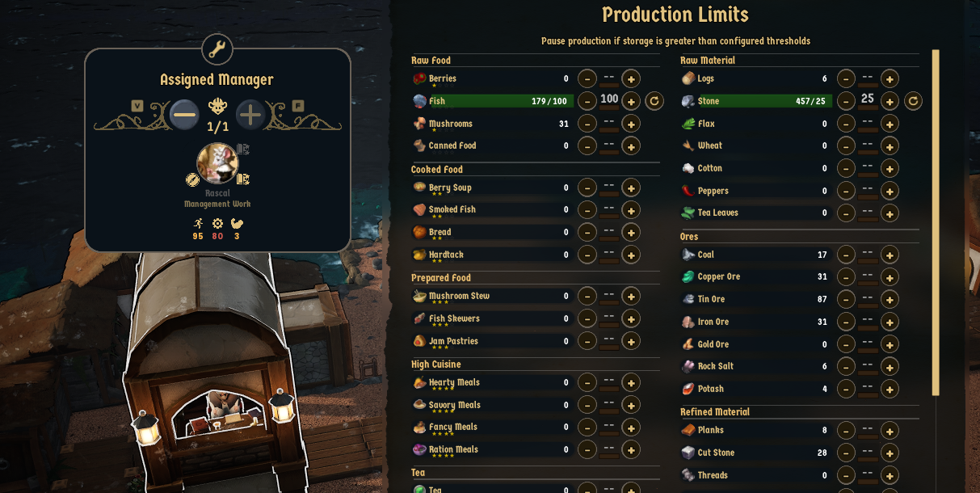
Task: Click the compass icon beside Rascal's portrait
Action: [192, 179]
